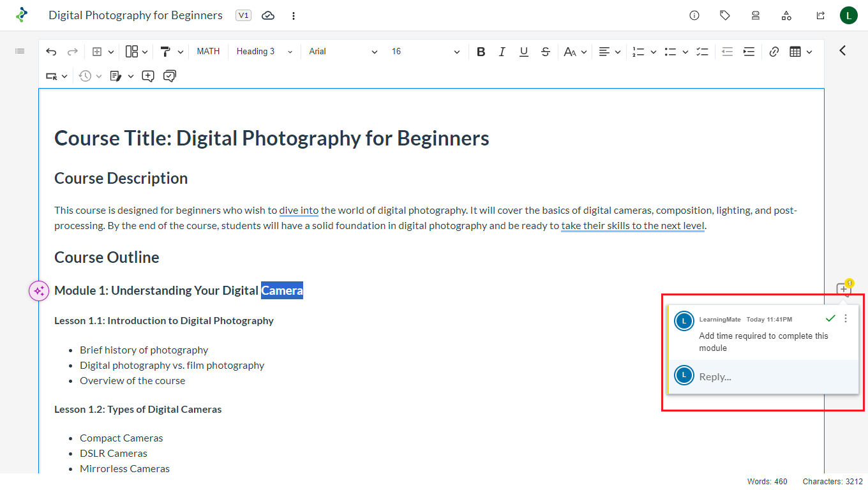Click the Reply... field in the comment
The image size is (868, 490).
click(772, 376)
